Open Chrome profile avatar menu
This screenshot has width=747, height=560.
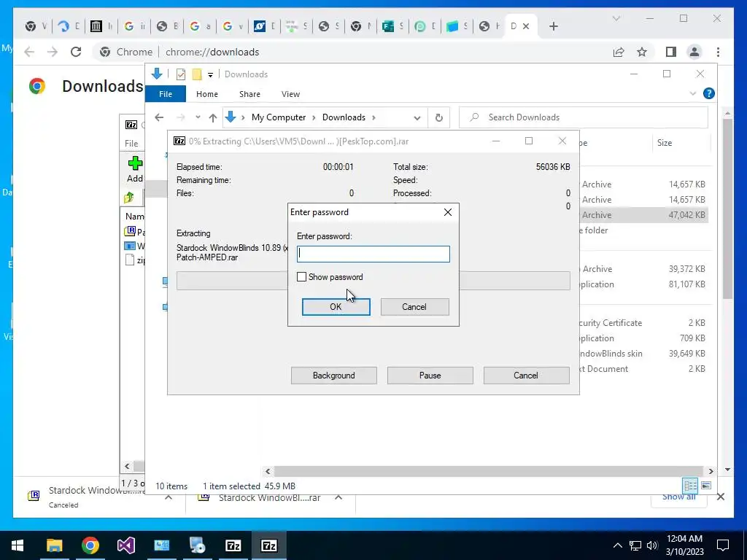tap(694, 52)
